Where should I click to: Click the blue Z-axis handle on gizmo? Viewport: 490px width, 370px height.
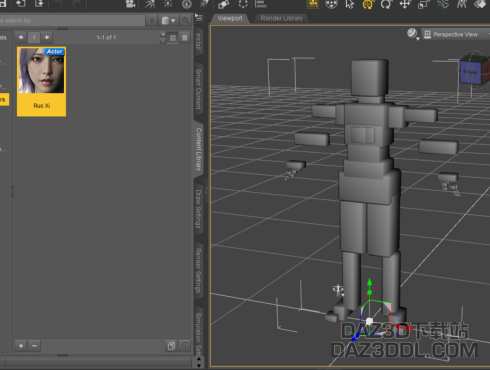pyautogui.click(x=355, y=338)
